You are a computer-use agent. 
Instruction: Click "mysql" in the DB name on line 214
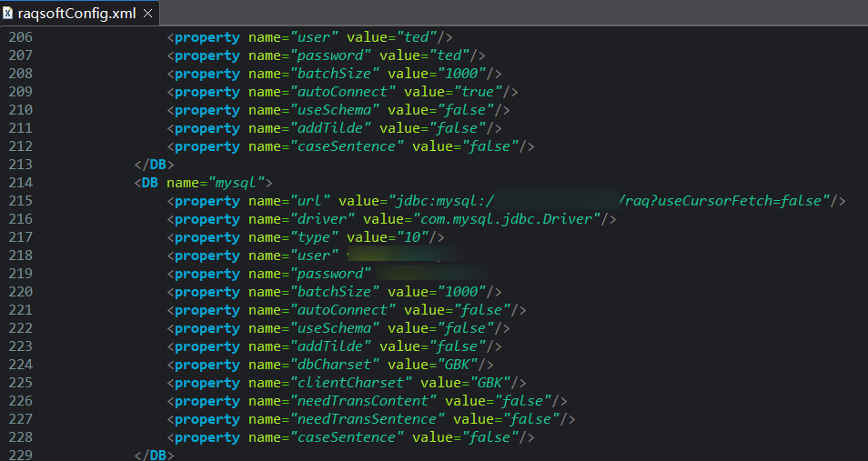click(x=236, y=183)
